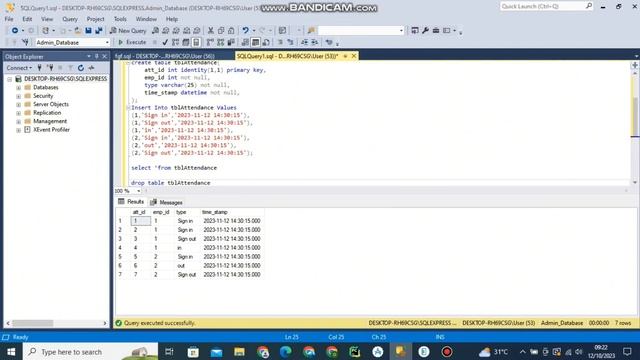The height and width of the screenshot is (360, 640).
Task: Toggle Include Live Query Statistics
Action: 220,42
